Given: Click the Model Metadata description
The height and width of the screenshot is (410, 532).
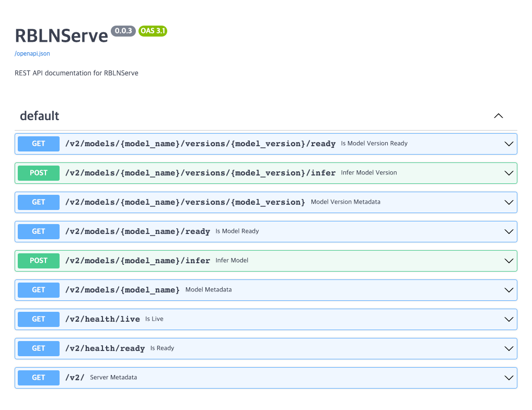Looking at the screenshot, I should 209,289.
